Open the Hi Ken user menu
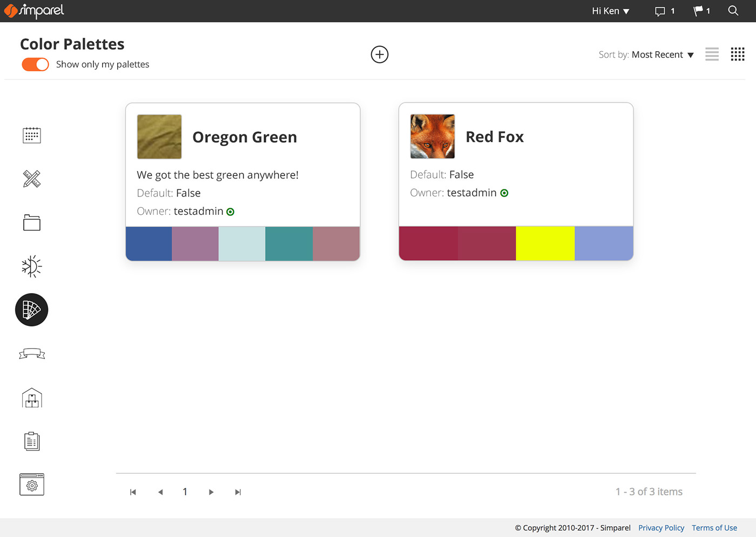The height and width of the screenshot is (537, 756). click(611, 11)
